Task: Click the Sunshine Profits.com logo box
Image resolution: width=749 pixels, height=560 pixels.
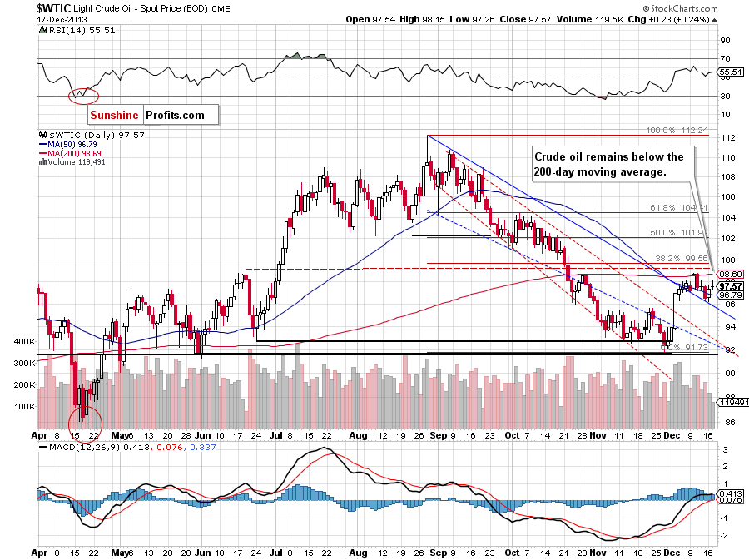Action: pyautogui.click(x=153, y=115)
